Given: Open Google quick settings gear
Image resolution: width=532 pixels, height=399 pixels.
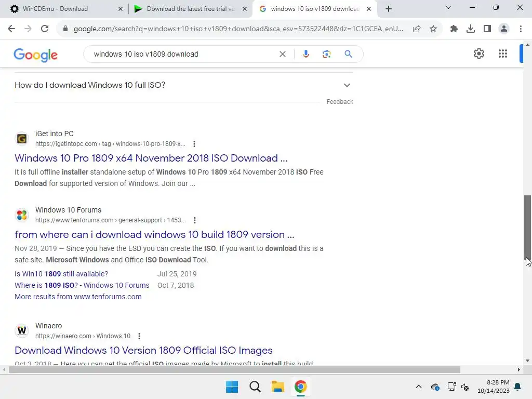Looking at the screenshot, I should (x=478, y=54).
